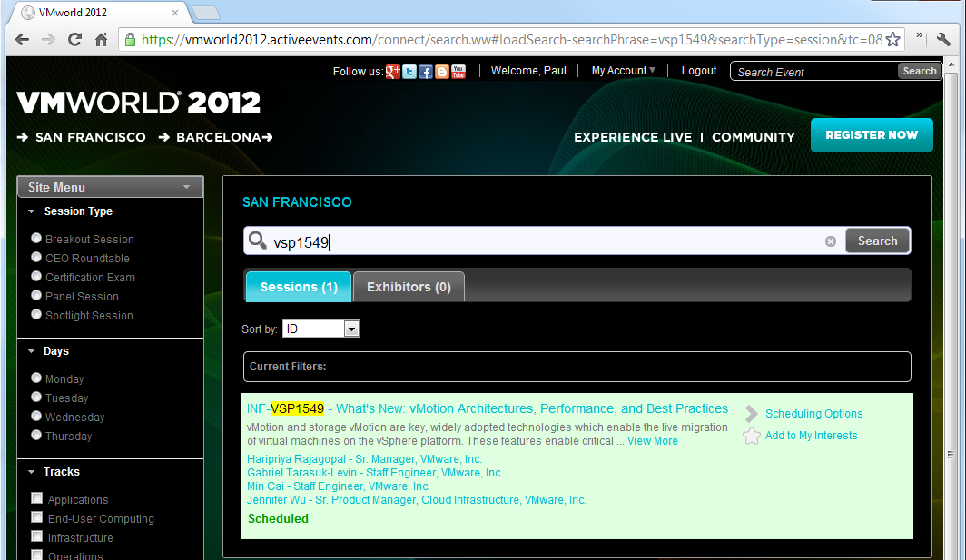Reload the page in browser
This screenshot has height=560, width=966.
tap(74, 40)
